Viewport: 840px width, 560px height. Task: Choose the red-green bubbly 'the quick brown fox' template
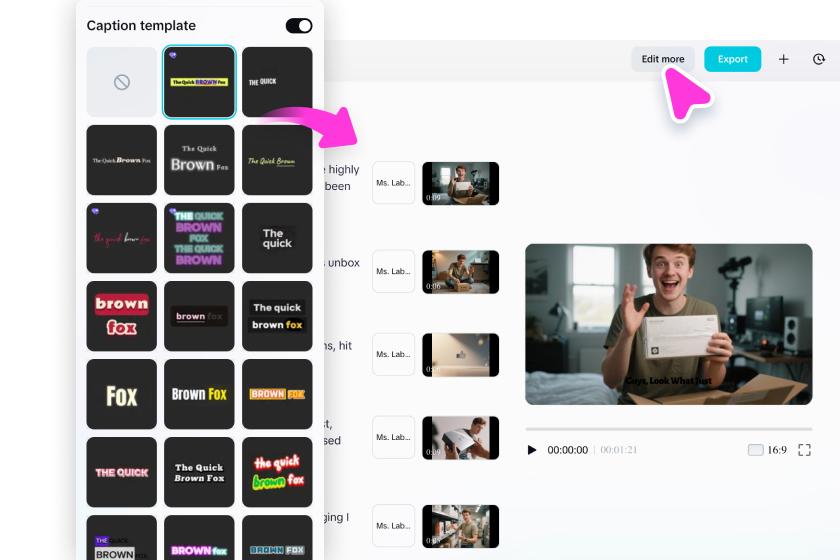[x=277, y=472]
